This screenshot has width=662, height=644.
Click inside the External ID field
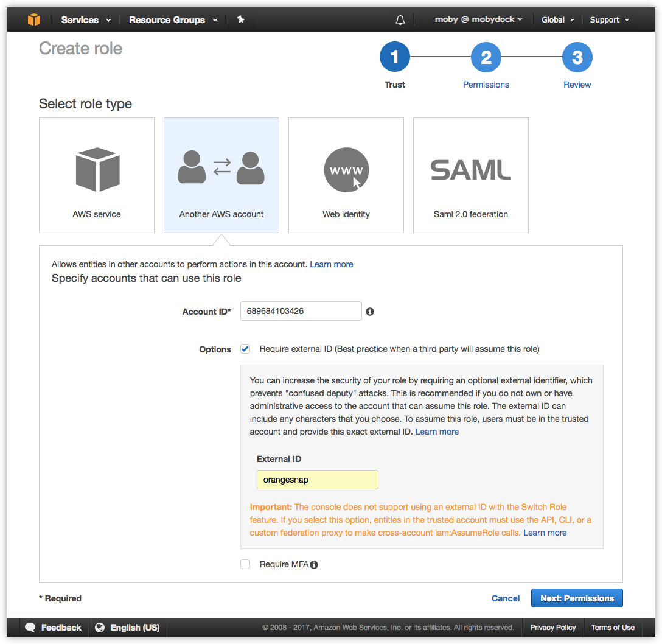point(316,480)
